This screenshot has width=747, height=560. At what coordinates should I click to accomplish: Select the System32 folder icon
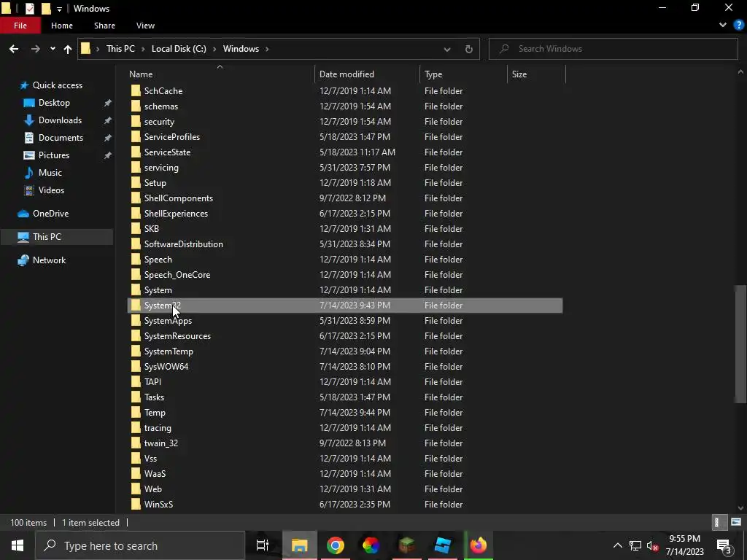[136, 306]
